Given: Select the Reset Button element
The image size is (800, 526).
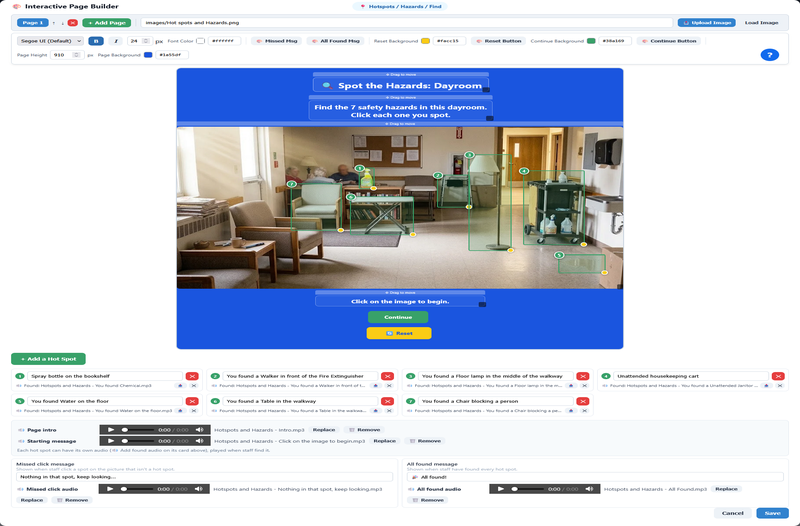Looking at the screenshot, I should (x=498, y=41).
